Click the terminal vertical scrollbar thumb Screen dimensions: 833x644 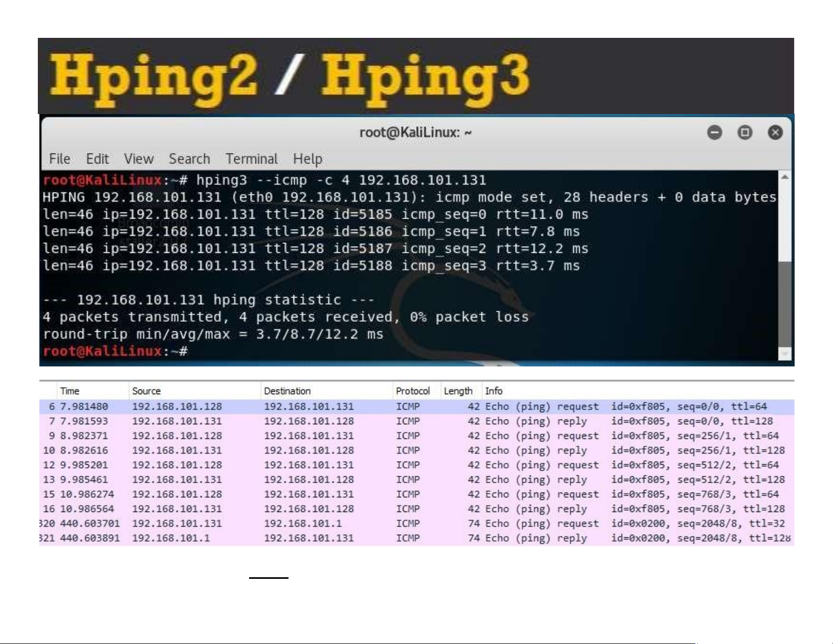tap(785, 304)
